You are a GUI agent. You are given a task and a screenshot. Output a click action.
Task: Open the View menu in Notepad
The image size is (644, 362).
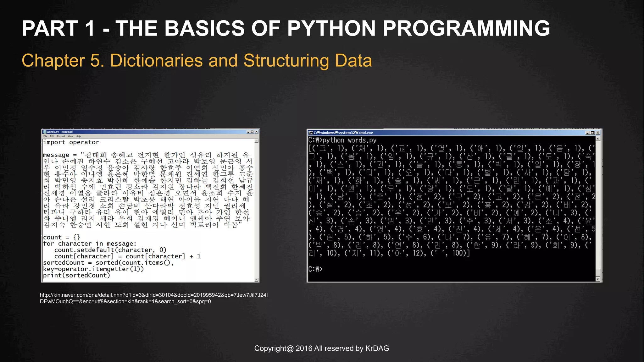(x=70, y=136)
